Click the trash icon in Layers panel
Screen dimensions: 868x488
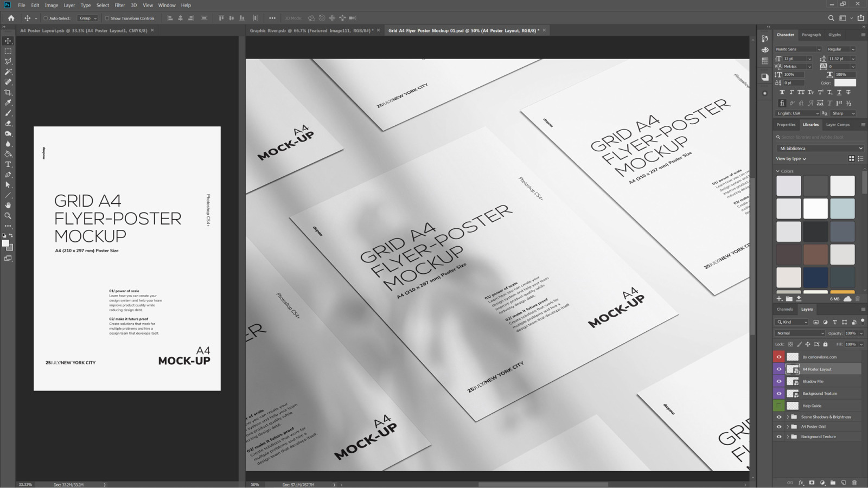click(x=854, y=483)
